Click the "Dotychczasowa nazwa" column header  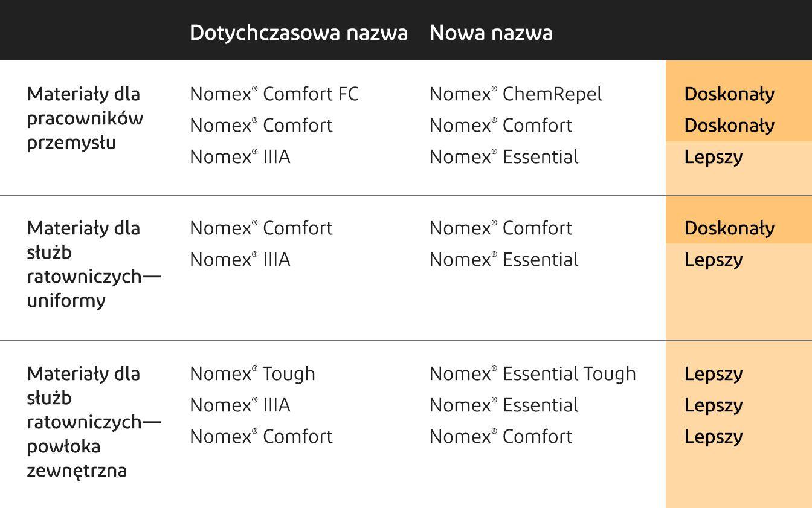[298, 33]
